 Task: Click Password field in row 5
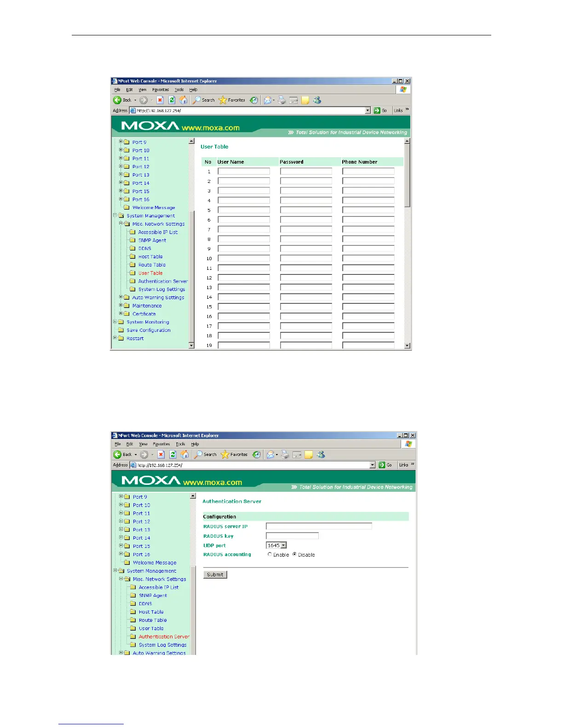tap(306, 210)
